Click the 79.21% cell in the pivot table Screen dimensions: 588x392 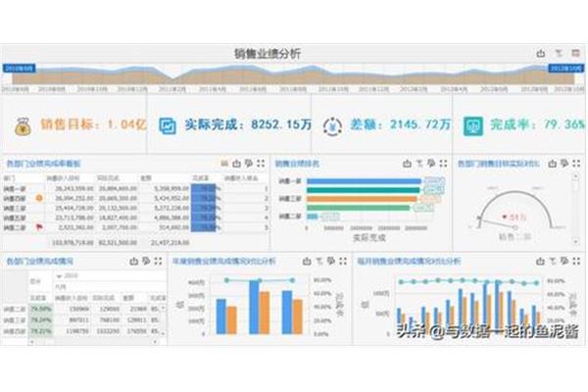pos(41,331)
